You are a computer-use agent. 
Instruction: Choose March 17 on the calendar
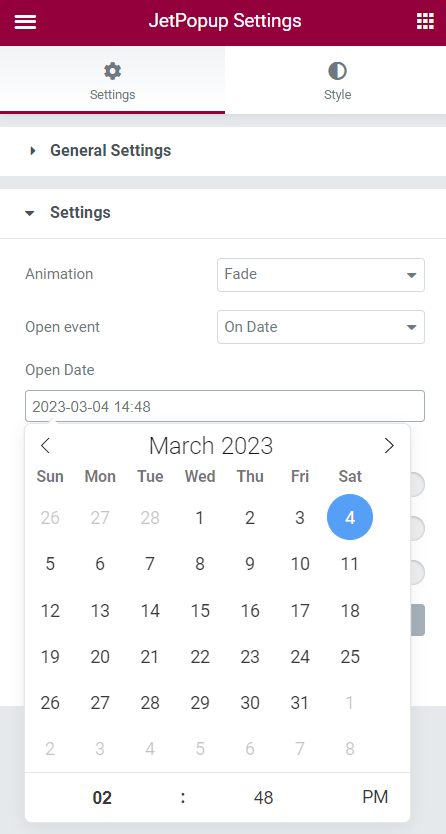coord(300,611)
